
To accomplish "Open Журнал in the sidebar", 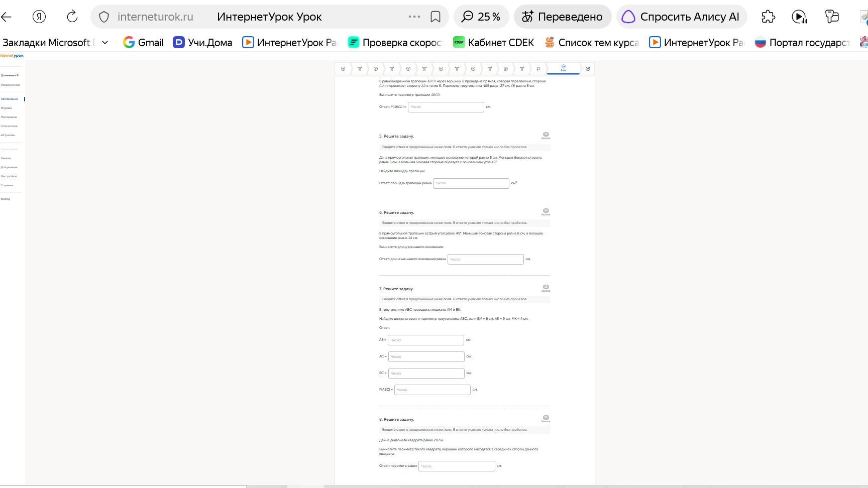I will point(6,108).
